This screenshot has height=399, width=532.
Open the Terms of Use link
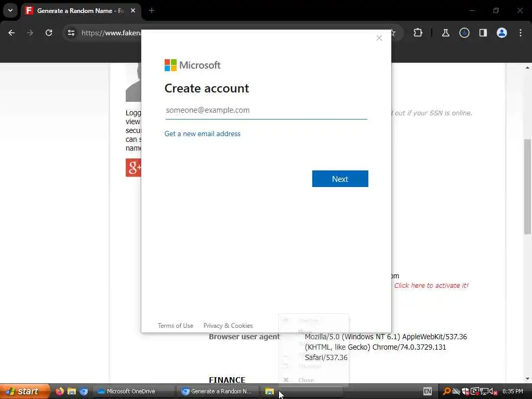point(176,326)
